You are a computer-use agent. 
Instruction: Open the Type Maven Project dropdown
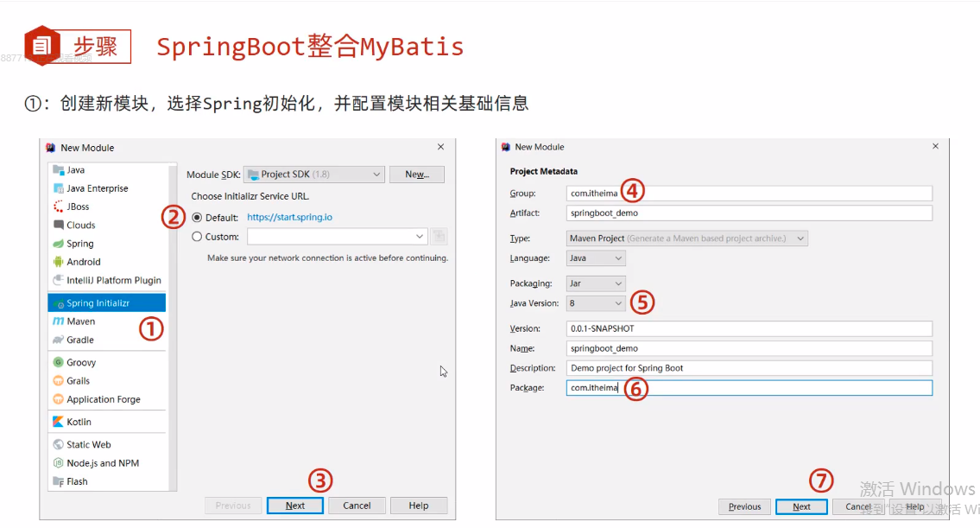687,239
